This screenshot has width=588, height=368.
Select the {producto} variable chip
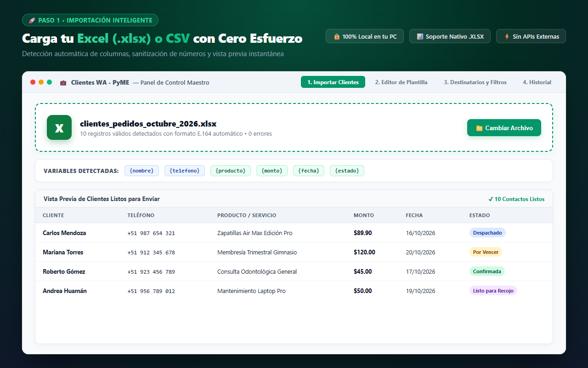click(231, 171)
